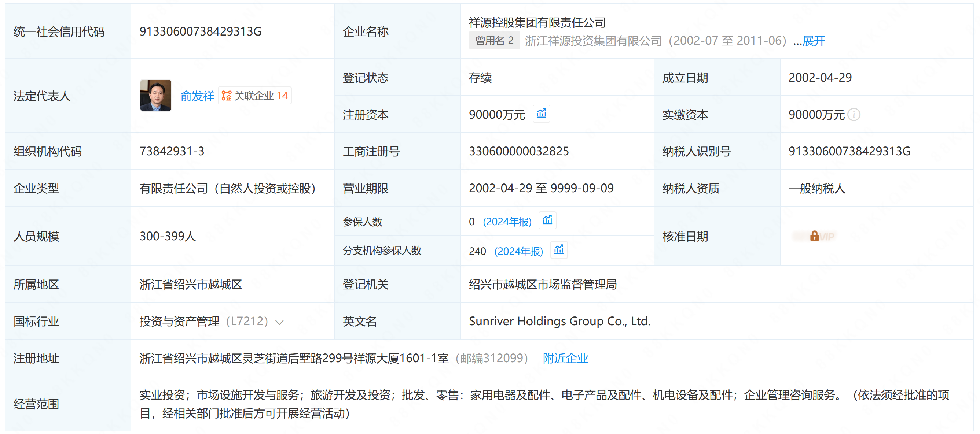Expand the former names with 展开
Image resolution: width=980 pixels, height=434 pixels.
click(814, 41)
